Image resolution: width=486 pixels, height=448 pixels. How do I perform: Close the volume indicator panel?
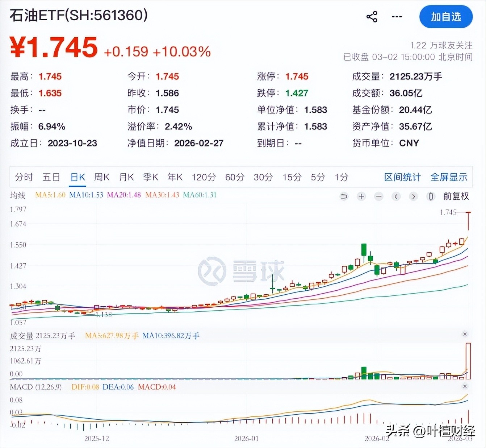pos(465,334)
